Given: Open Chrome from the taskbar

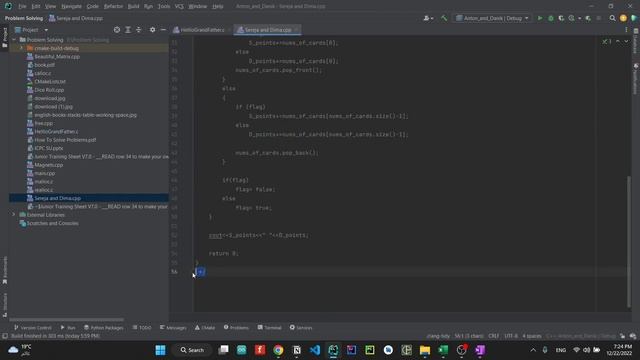Looking at the screenshot, I should (x=278, y=350).
